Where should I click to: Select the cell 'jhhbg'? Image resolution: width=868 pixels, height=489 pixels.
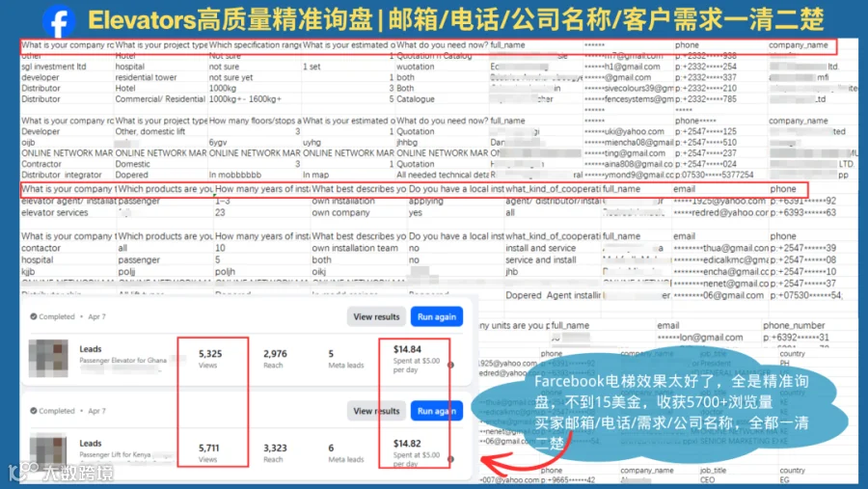click(x=407, y=143)
